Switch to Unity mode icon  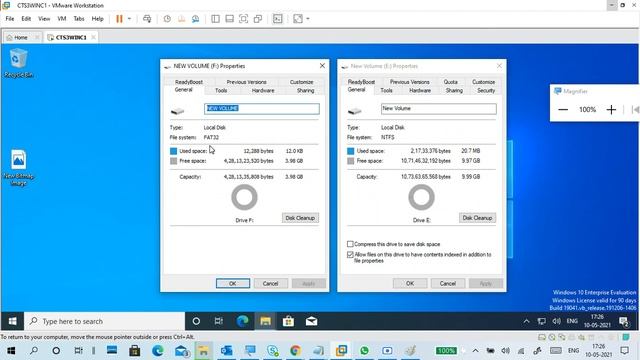tap(258, 19)
